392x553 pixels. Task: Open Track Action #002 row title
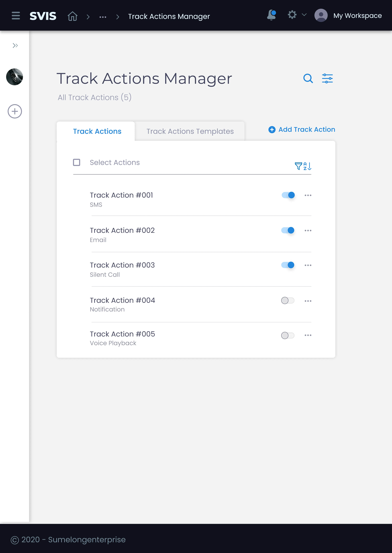[x=122, y=230]
